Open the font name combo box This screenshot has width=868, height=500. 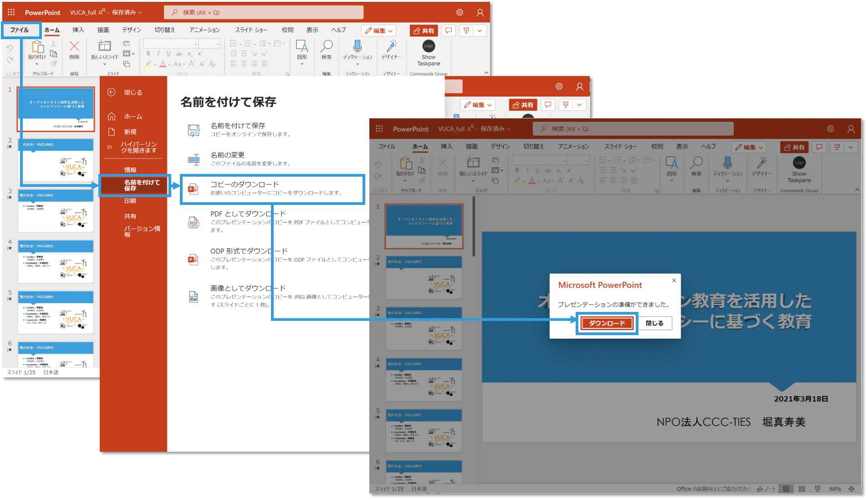[170, 44]
